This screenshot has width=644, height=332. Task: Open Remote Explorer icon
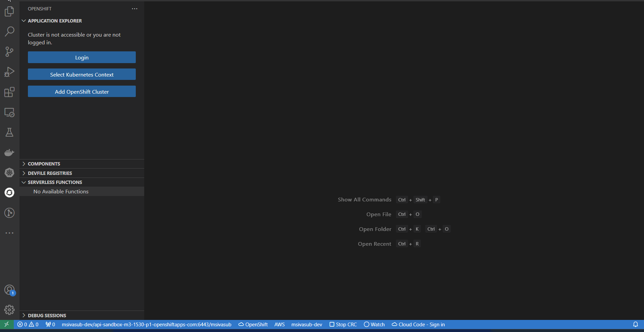coord(9,112)
